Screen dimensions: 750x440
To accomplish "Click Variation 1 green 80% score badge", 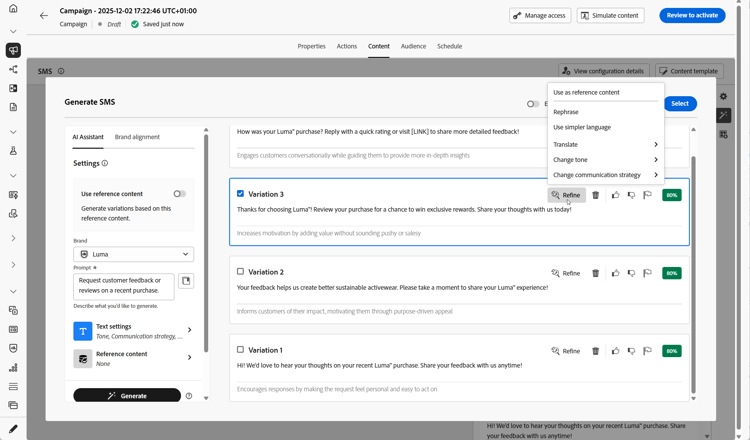I will [672, 351].
